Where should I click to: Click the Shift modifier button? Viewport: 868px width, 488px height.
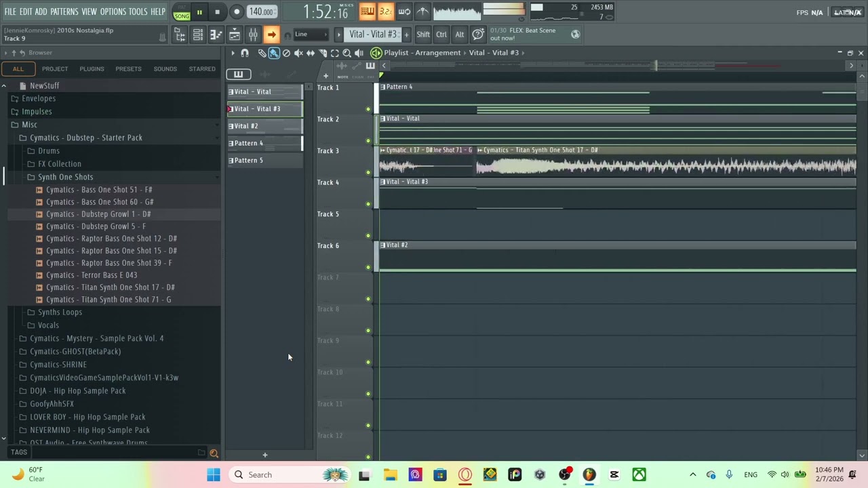coord(423,35)
